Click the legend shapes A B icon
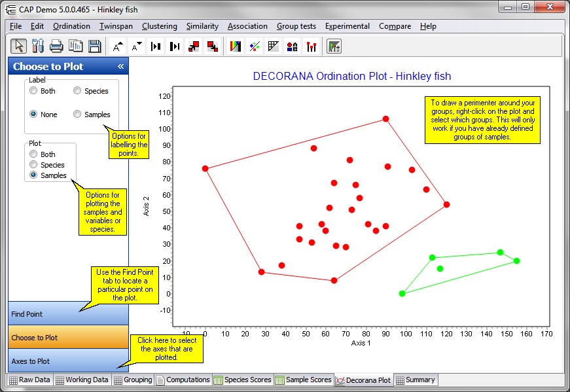This screenshot has width=570, height=392. (x=293, y=46)
